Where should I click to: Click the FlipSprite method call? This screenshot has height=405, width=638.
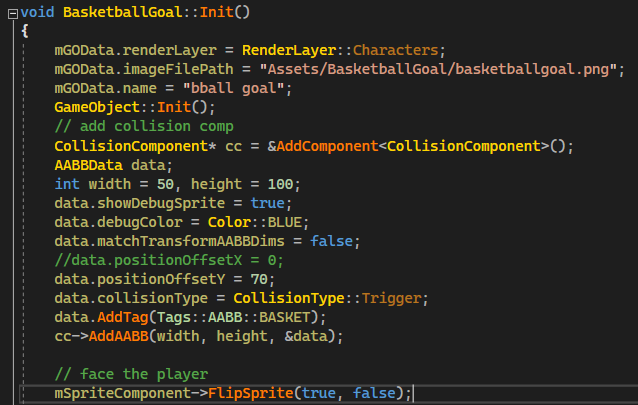251,394
